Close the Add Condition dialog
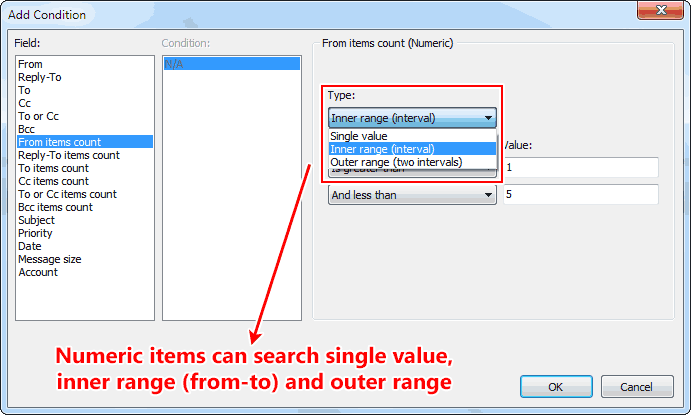Image resolution: width=691 pixels, height=415 pixels. click(x=660, y=10)
